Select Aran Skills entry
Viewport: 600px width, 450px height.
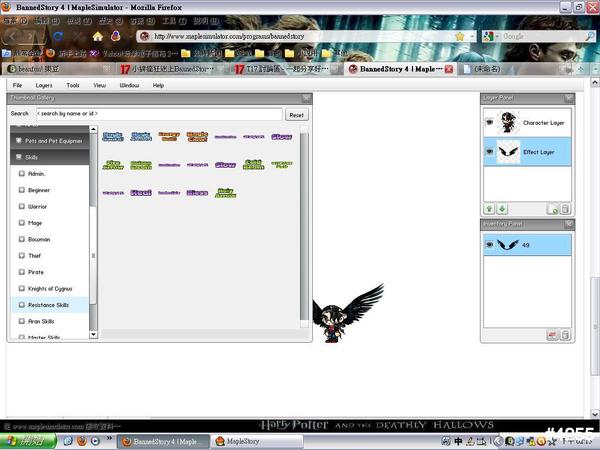coord(50,321)
